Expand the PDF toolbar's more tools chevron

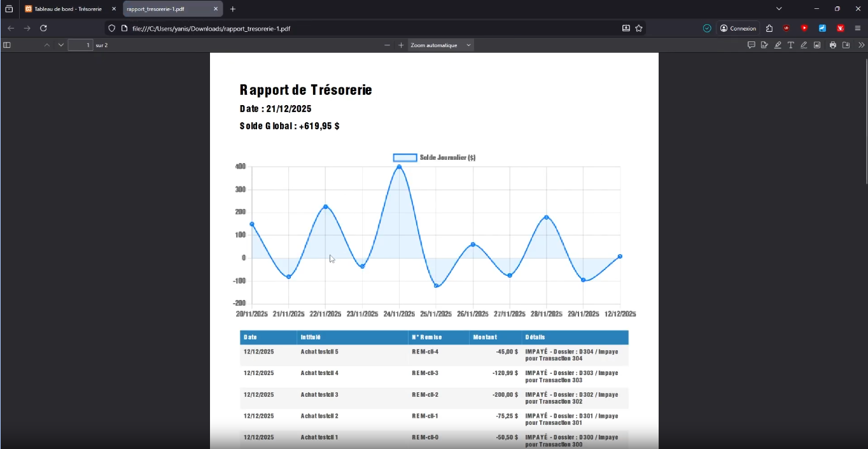pyautogui.click(x=861, y=45)
